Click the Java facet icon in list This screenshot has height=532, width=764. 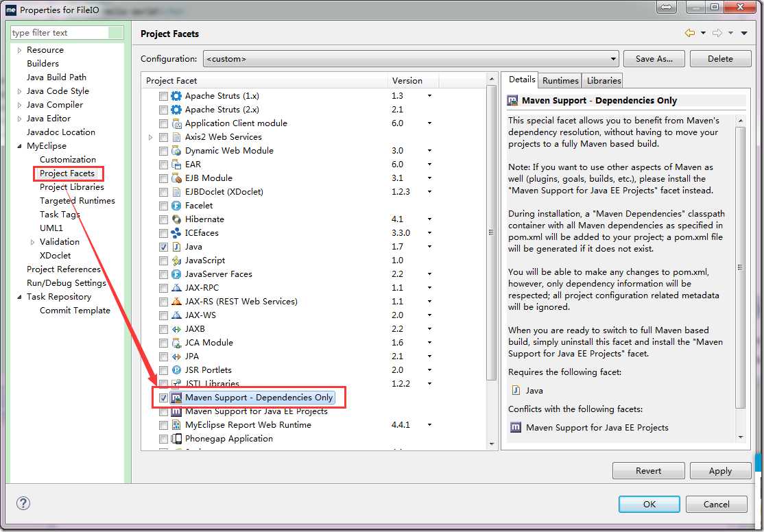(x=176, y=247)
